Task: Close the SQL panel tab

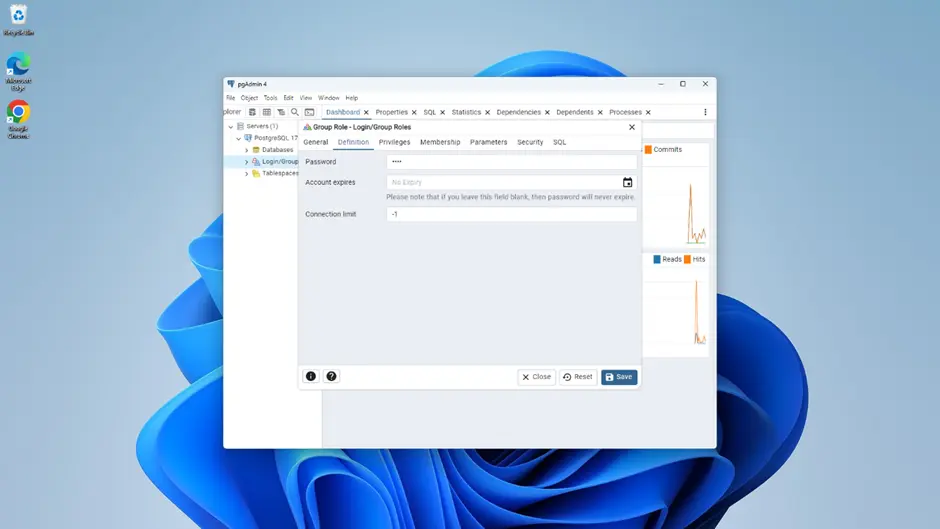Action: [442, 112]
